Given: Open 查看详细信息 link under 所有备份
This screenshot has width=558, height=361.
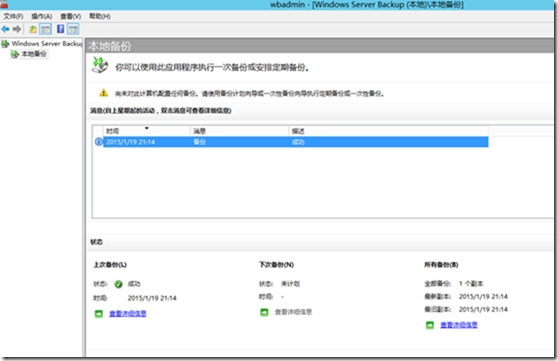Looking at the screenshot, I should pos(459,325).
